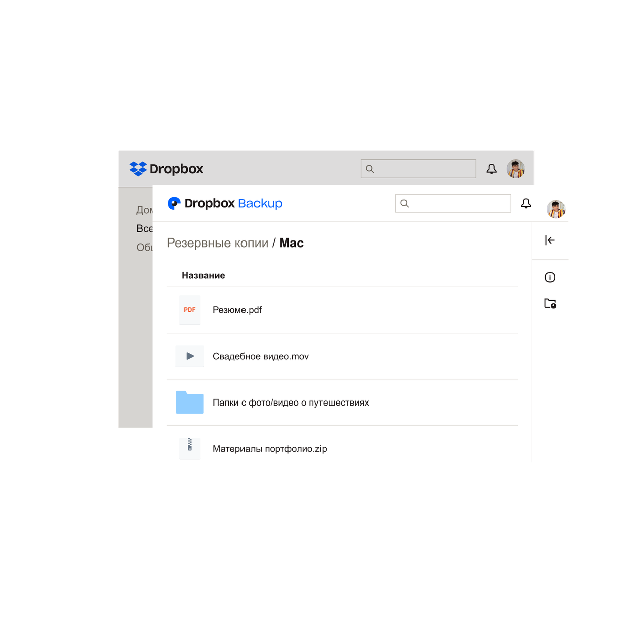Image resolution: width=644 pixels, height=644 pixels.
Task: Go to Резервные копии breadcrumb link
Action: [217, 243]
